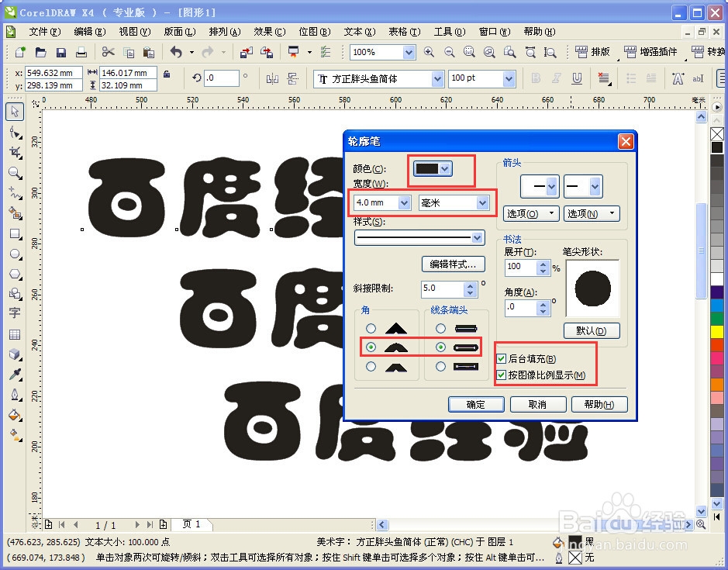Open the 编辑(E) menu
The height and width of the screenshot is (570, 728).
click(90, 32)
